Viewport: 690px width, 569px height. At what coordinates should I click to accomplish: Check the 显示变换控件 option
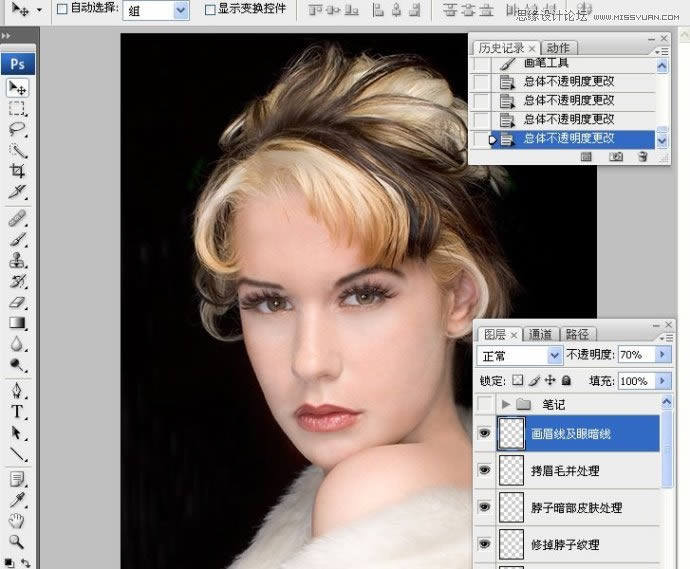tap(210, 9)
